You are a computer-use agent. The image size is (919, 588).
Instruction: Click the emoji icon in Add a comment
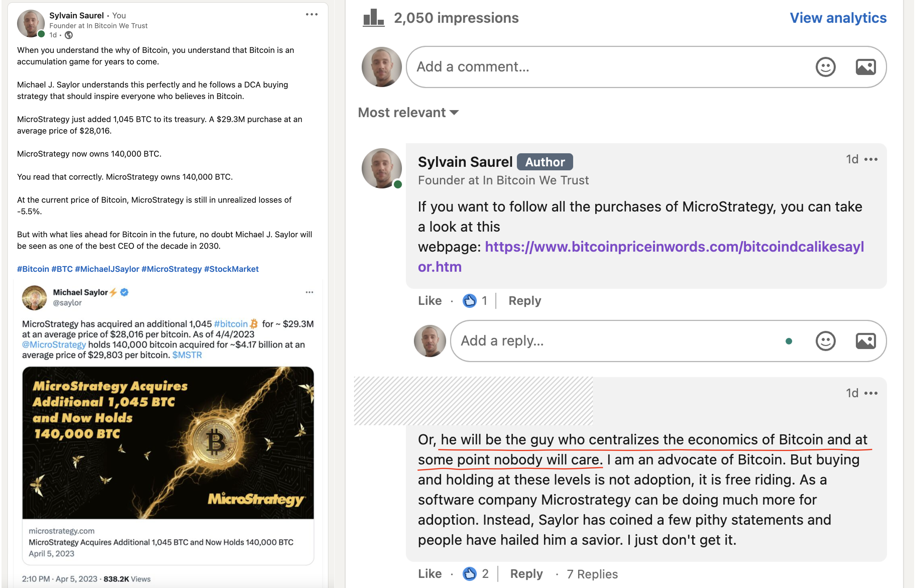tap(825, 67)
